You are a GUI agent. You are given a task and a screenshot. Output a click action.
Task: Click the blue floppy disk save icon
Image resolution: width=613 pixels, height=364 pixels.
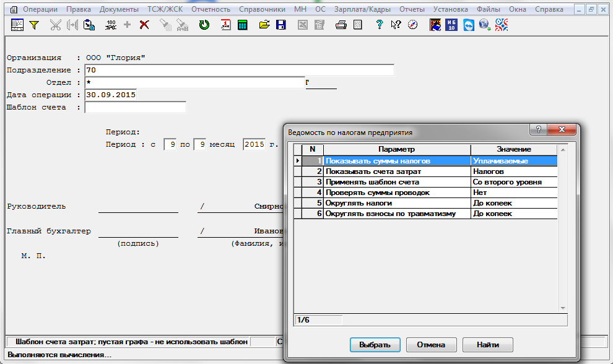[281, 25]
